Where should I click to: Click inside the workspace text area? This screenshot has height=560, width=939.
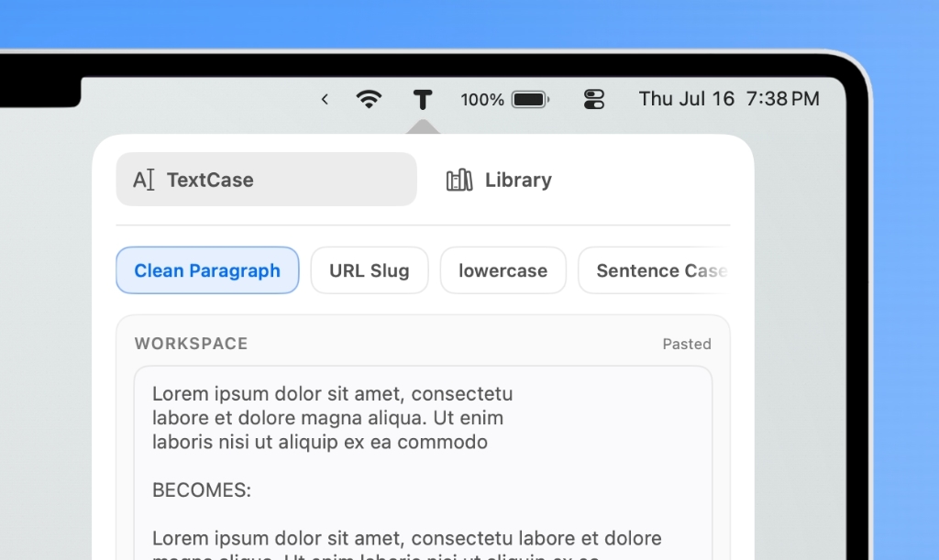tap(423, 463)
